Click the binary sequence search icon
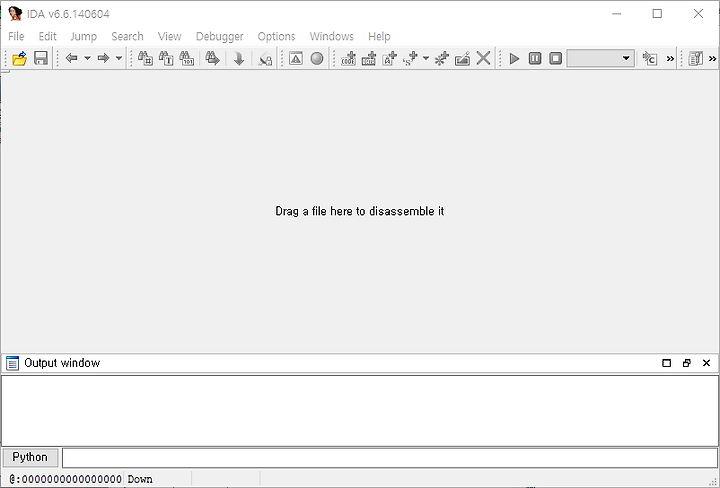 [x=186, y=58]
